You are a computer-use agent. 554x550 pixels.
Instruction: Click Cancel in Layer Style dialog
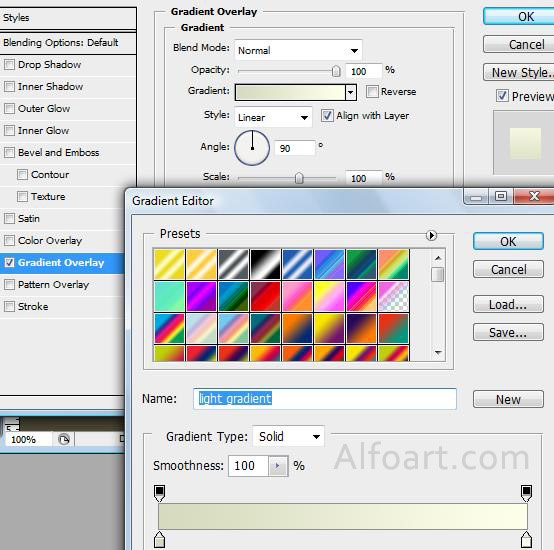[519, 45]
